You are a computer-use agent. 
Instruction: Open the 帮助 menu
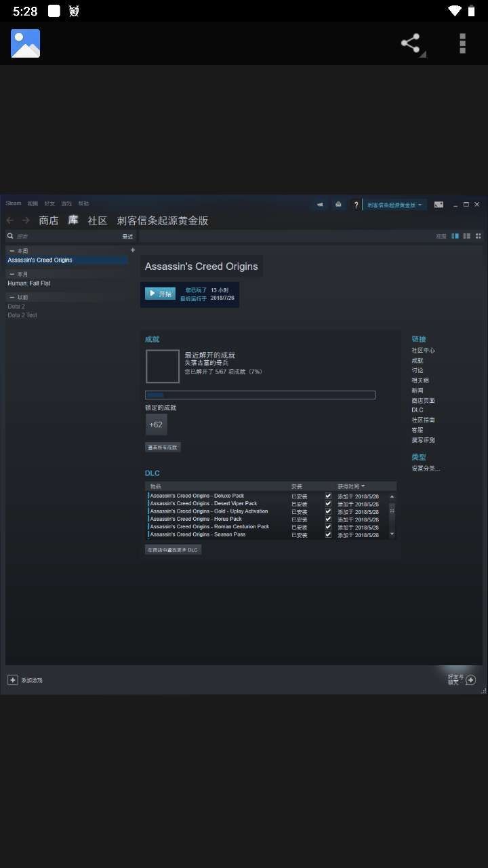[x=83, y=203]
